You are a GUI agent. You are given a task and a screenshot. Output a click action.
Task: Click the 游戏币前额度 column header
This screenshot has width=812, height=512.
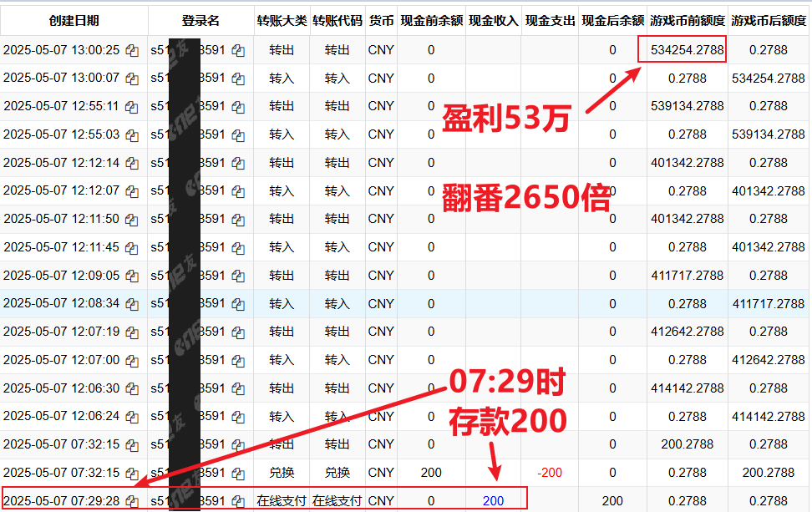687,21
